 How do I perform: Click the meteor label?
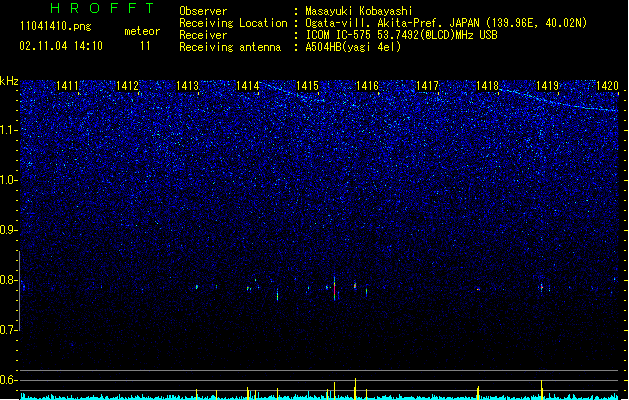142,31
